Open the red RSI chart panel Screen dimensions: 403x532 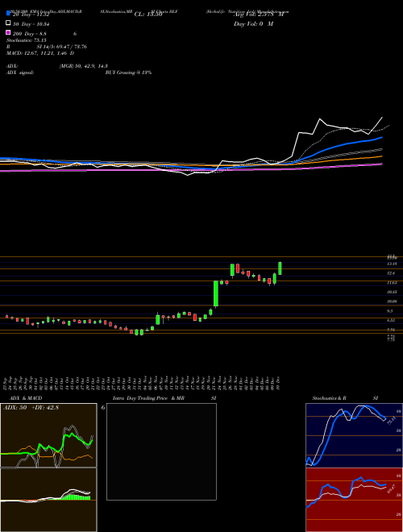coord(354,500)
